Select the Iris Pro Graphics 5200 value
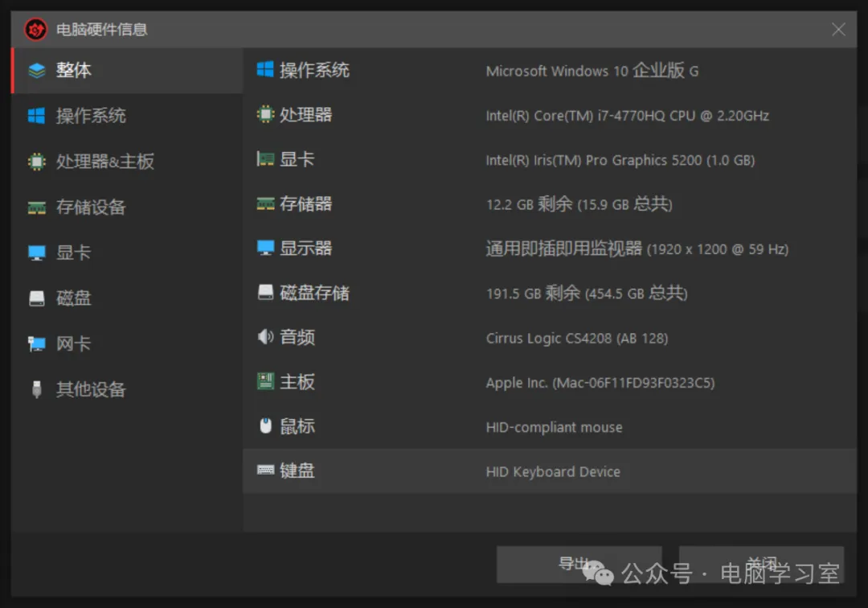 pos(620,160)
